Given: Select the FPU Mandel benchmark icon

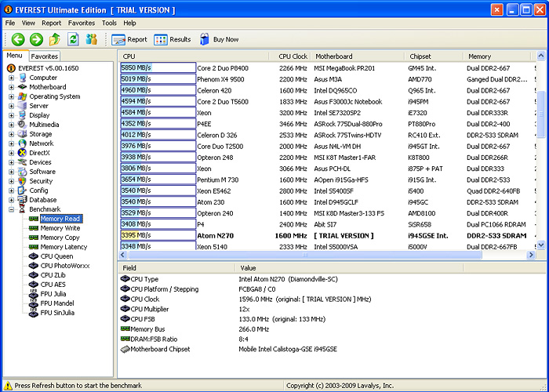Looking at the screenshot, I should coord(34,303).
